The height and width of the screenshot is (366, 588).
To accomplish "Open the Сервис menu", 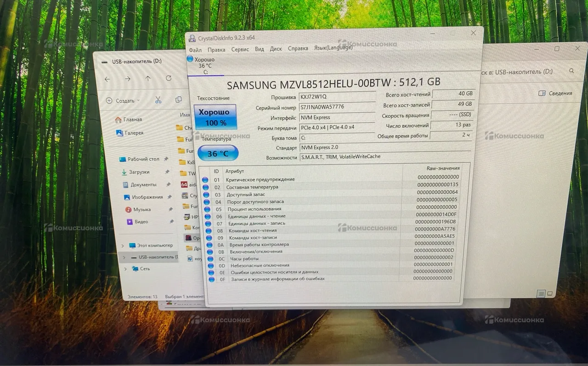I will pos(240,49).
